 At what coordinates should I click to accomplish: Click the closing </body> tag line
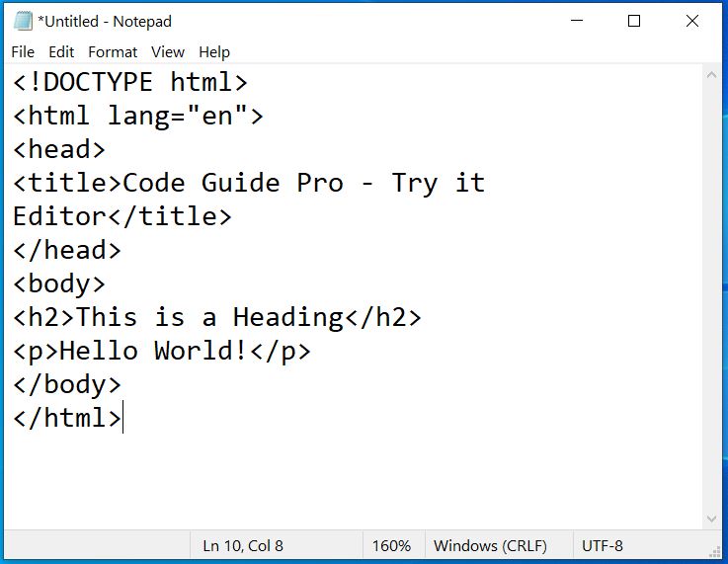tap(67, 384)
